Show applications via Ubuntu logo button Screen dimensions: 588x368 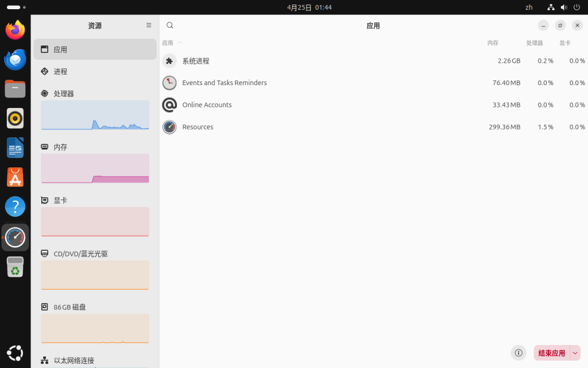[15, 353]
